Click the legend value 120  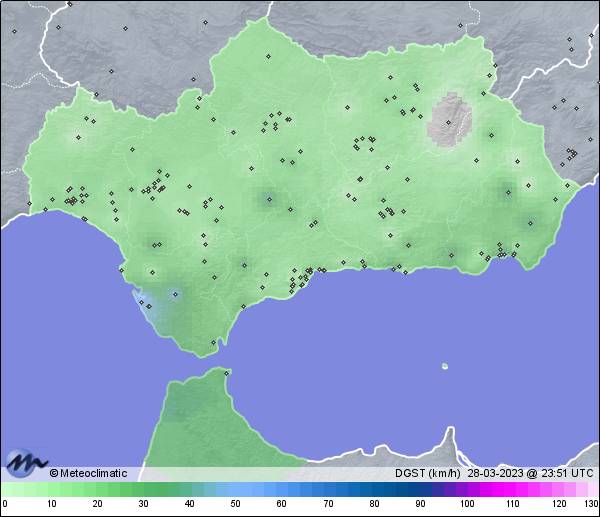point(559,504)
